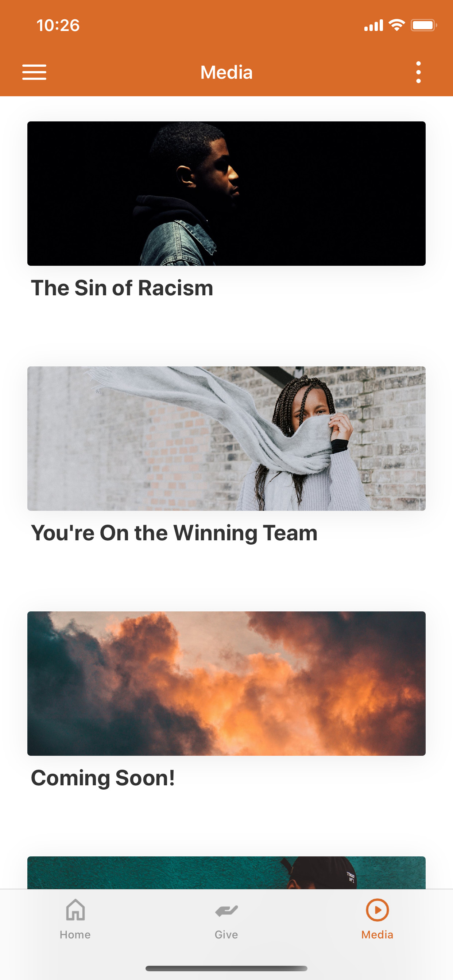Check the battery status icon

tap(424, 26)
